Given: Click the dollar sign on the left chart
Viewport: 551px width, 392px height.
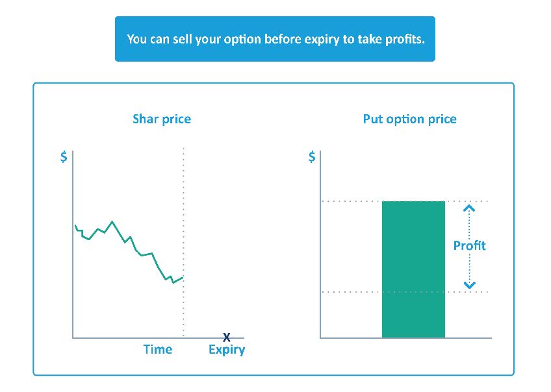Looking at the screenshot, I should (63, 157).
